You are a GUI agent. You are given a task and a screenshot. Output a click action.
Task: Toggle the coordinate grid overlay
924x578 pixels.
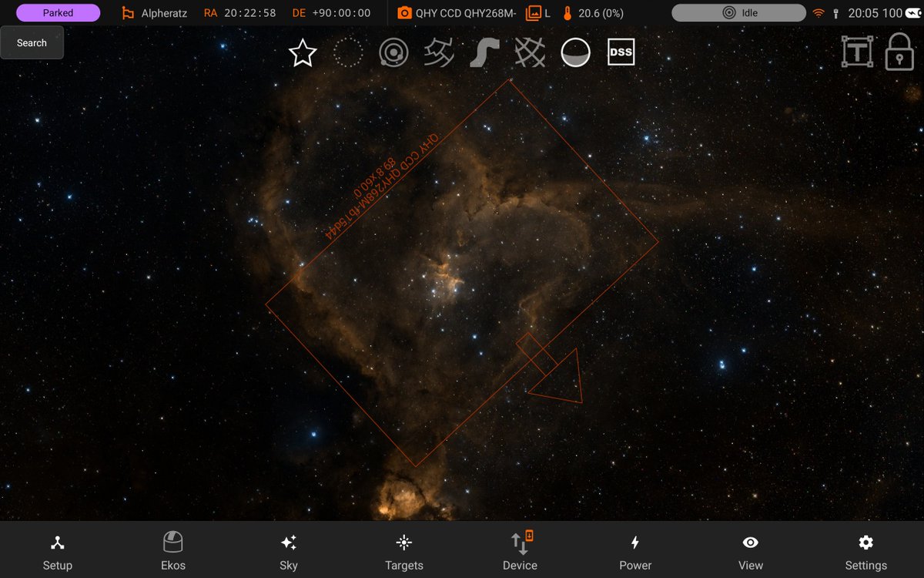pyautogui.click(x=529, y=52)
